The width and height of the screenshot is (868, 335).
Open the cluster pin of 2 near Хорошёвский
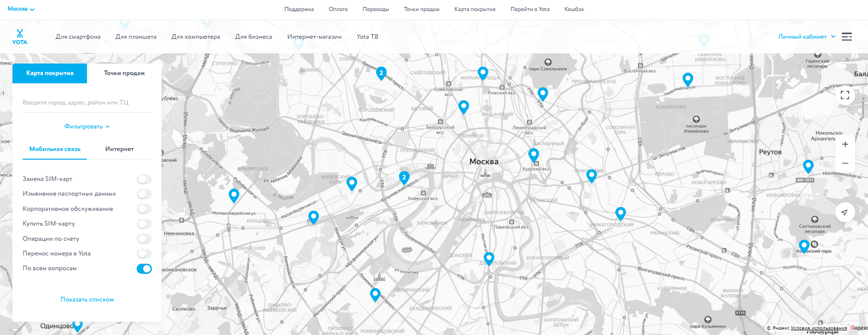coord(381,73)
